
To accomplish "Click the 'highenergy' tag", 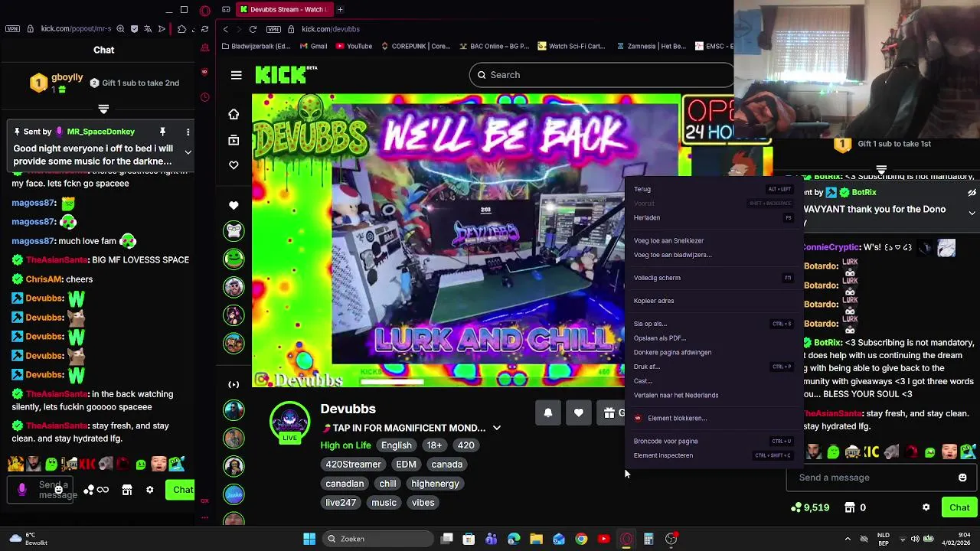I will pyautogui.click(x=435, y=484).
